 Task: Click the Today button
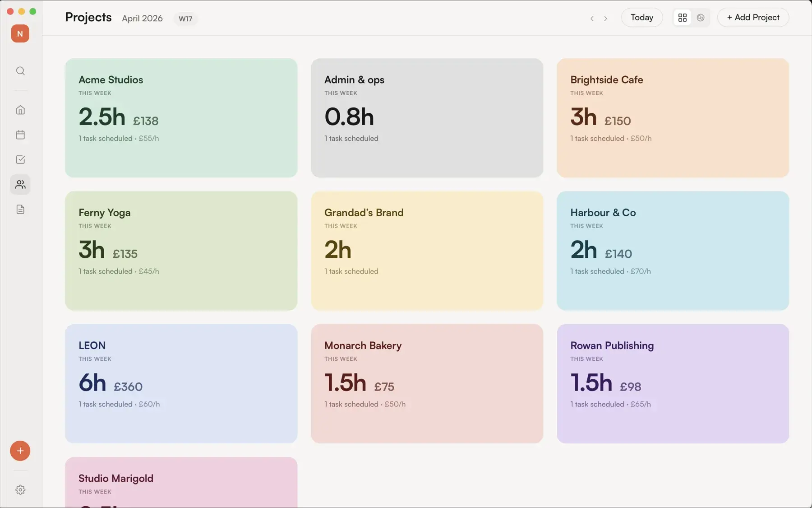642,18
